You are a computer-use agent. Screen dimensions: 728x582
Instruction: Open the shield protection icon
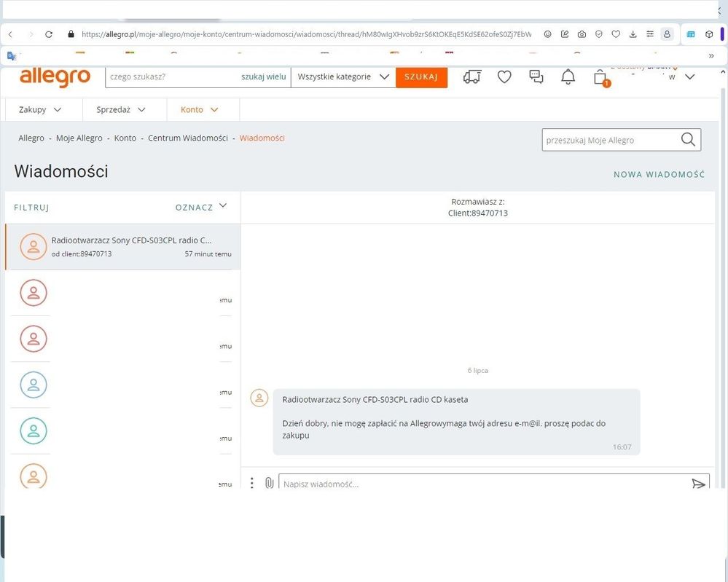599,34
